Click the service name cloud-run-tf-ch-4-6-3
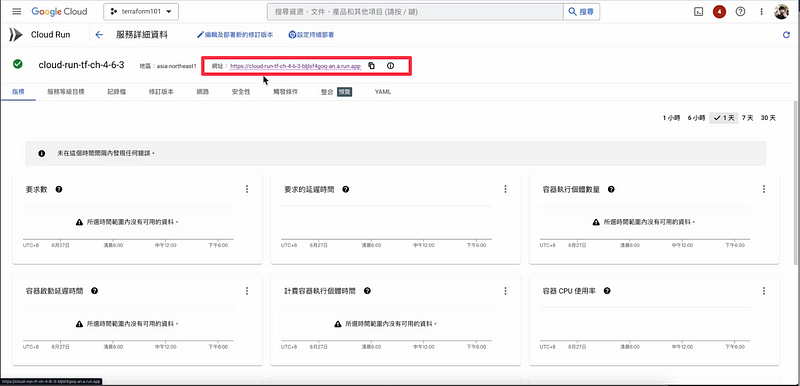This screenshot has width=800, height=386. click(x=81, y=65)
